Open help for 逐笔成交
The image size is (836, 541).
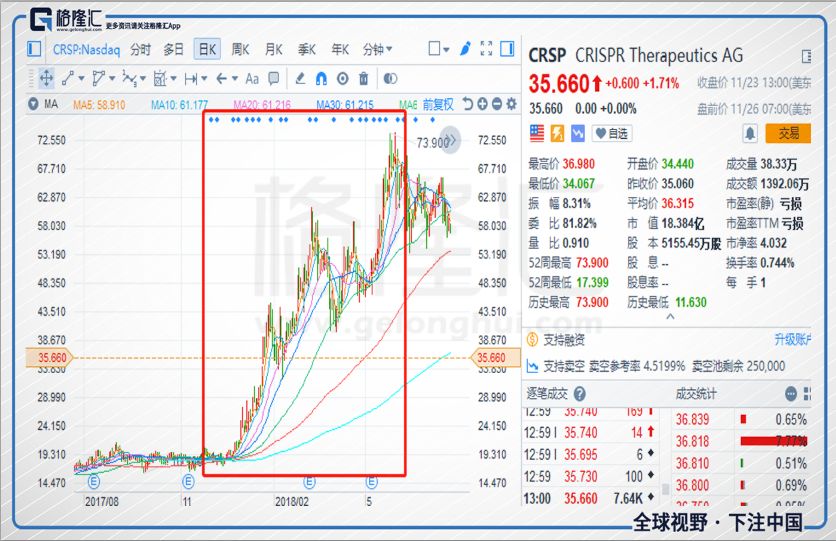[x=580, y=394]
